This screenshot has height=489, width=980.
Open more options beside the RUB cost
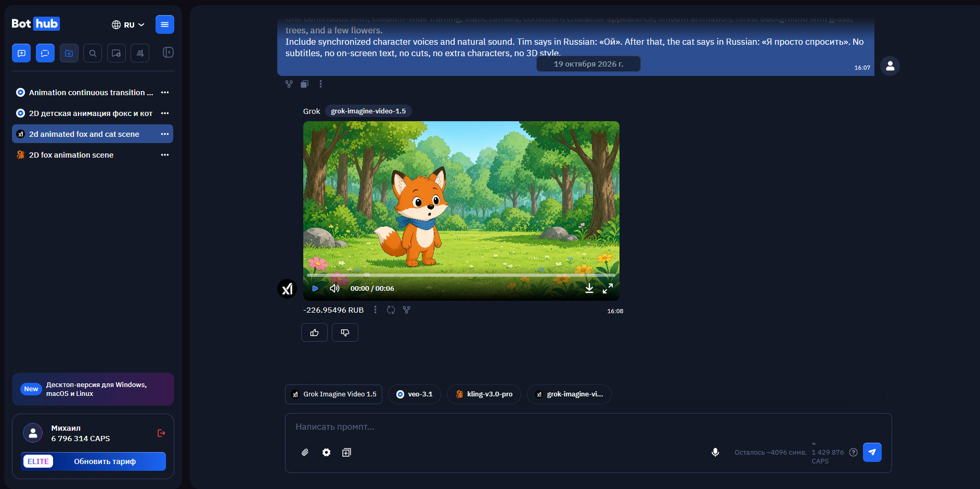pyautogui.click(x=375, y=310)
